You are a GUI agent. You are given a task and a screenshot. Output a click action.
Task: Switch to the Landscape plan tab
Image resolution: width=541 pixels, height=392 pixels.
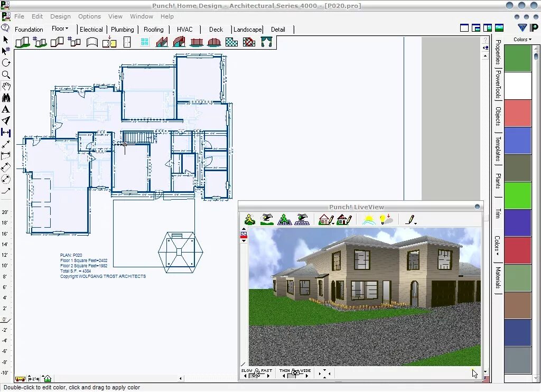[248, 30]
